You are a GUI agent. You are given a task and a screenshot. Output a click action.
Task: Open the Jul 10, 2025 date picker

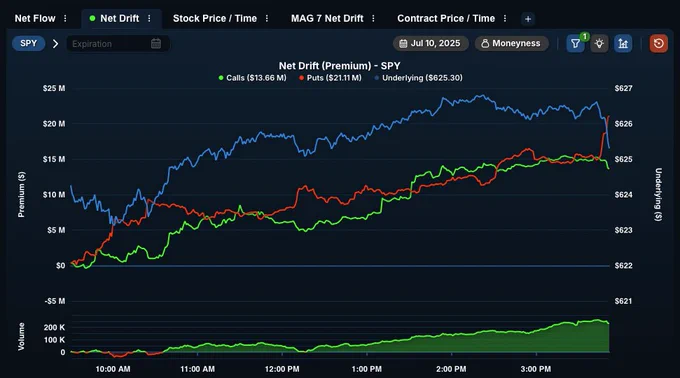(x=431, y=43)
